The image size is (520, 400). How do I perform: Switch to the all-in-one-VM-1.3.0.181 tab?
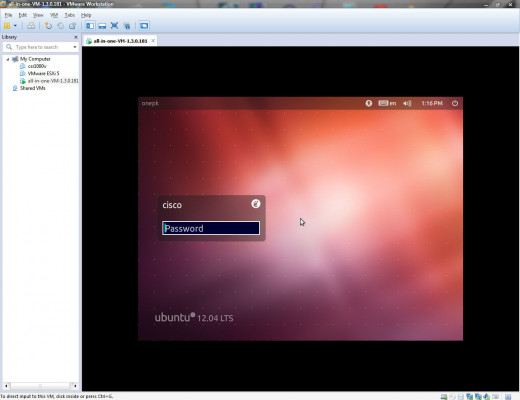120,41
